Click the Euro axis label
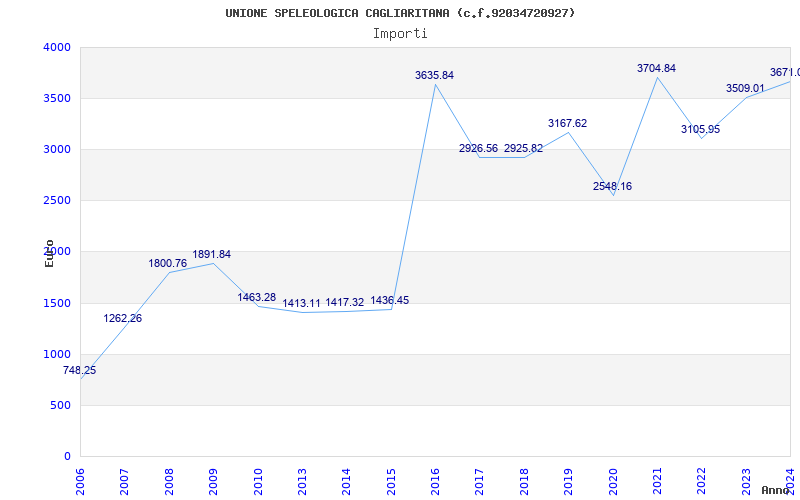 click(x=49, y=253)
